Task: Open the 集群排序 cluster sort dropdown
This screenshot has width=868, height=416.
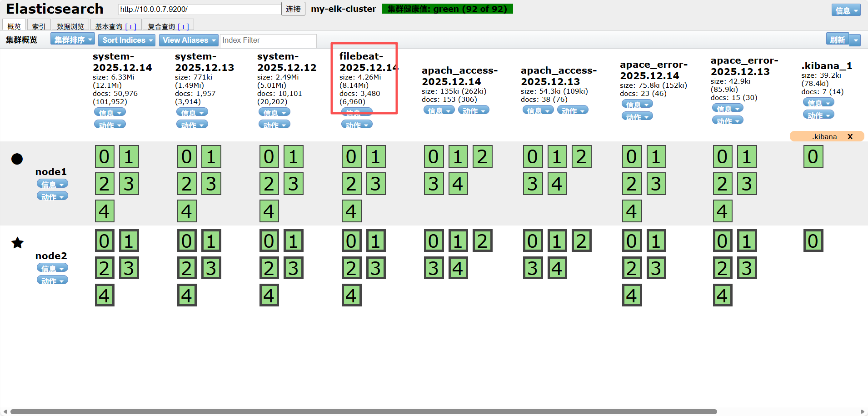Action: [x=73, y=40]
